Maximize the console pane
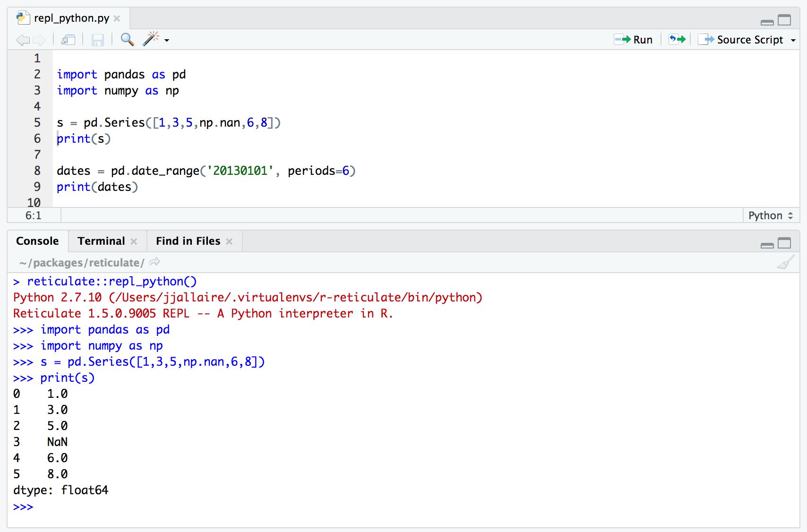This screenshot has height=532, width=807. pos(784,243)
